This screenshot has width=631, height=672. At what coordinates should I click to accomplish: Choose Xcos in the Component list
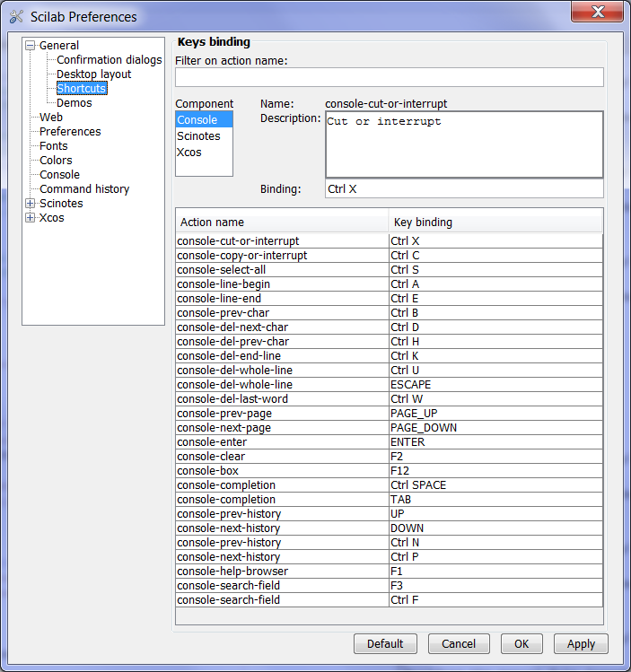(x=189, y=153)
